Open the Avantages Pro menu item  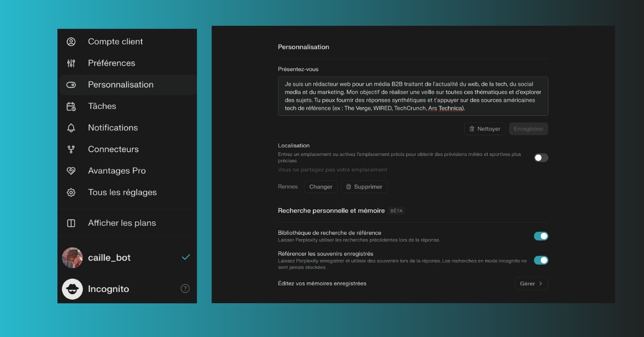(127, 171)
